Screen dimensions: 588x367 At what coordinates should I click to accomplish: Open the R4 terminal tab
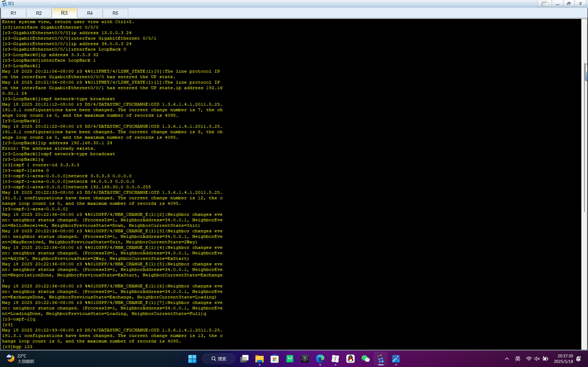[90, 13]
